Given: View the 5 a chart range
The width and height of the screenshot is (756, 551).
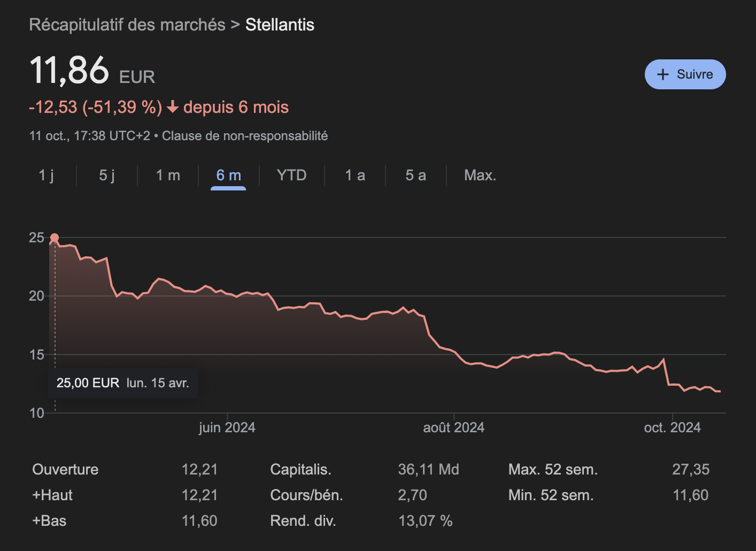Looking at the screenshot, I should 415,175.
